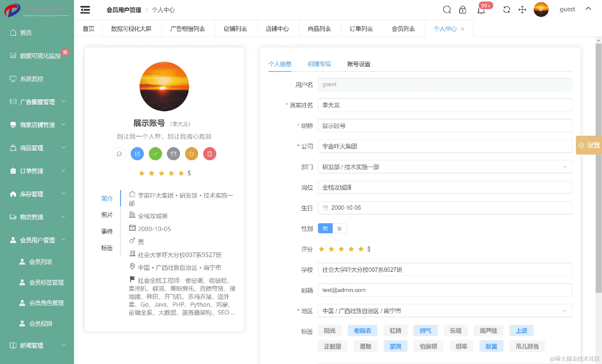Click the red trash circle button
Viewport: 602px width, 364px height.
209,154
